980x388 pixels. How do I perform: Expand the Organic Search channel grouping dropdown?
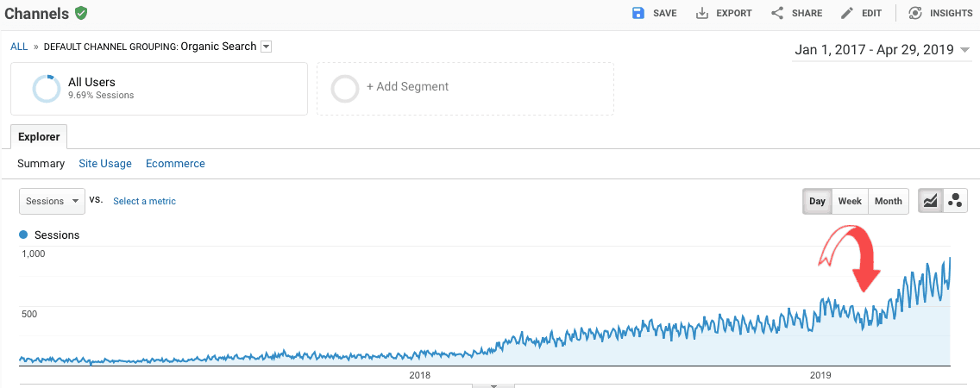(267, 47)
